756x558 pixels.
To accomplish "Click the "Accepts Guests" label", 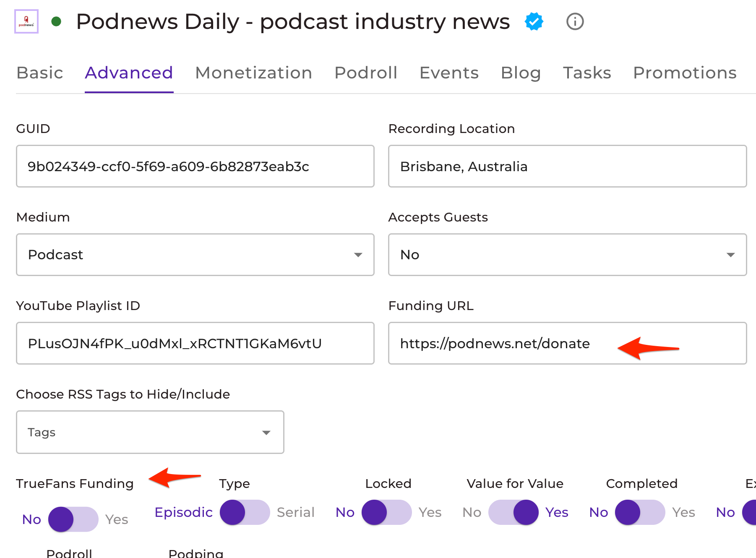I will coord(438,217).
